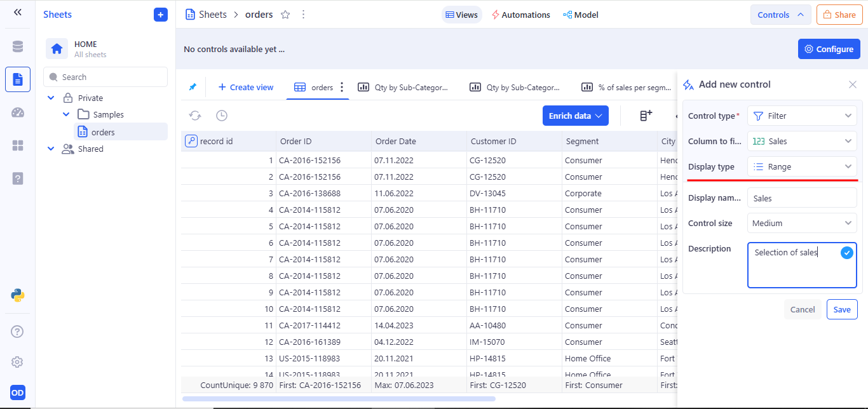This screenshot has height=409, width=868.
Task: Close the Add new control panel
Action: tap(853, 84)
